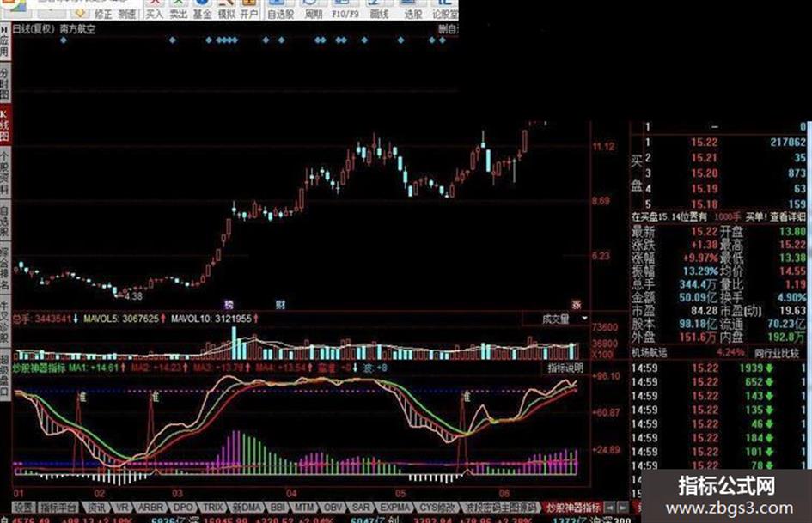Screen dimensions: 812x523
Task: Select the 画线 (draw line) tool
Action: [x=379, y=9]
